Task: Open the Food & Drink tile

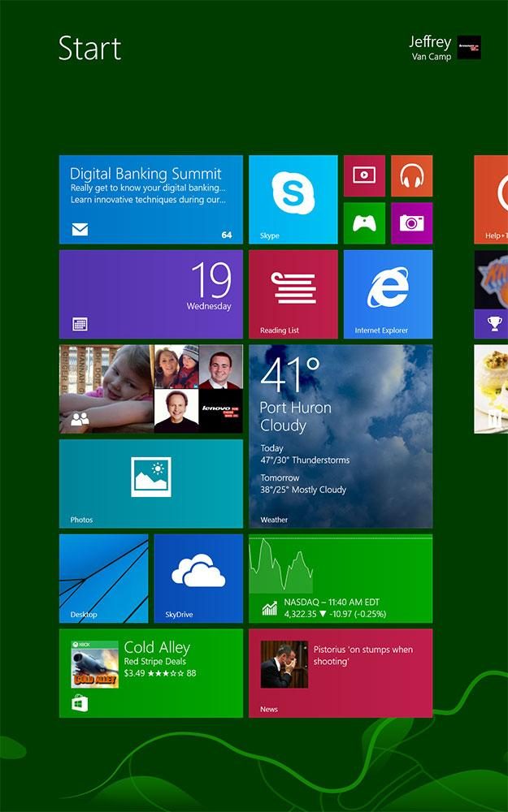Action: pyautogui.click(x=491, y=389)
